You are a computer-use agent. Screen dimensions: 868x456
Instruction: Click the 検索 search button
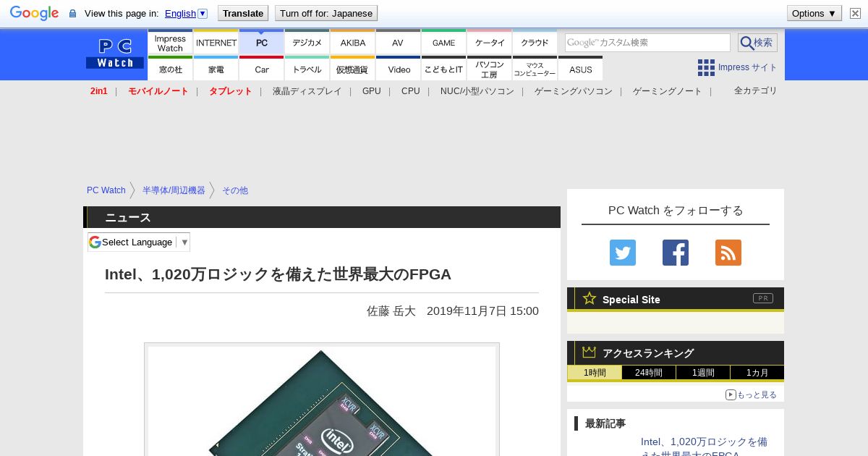757,43
